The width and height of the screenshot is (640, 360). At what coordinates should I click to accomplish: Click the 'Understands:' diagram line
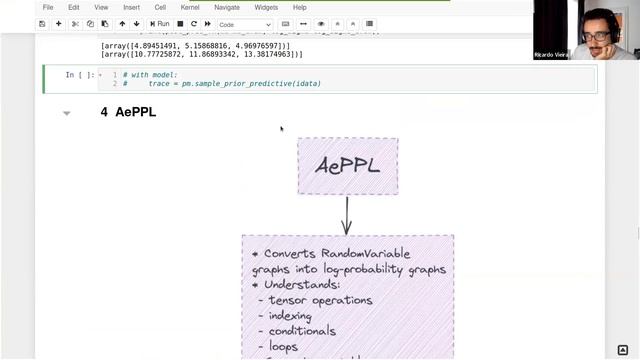[302, 284]
